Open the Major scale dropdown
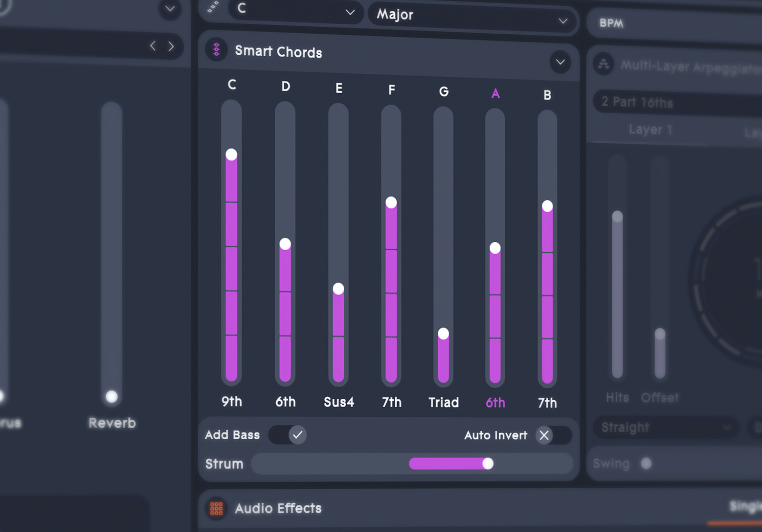This screenshot has width=762, height=532. coord(472,18)
